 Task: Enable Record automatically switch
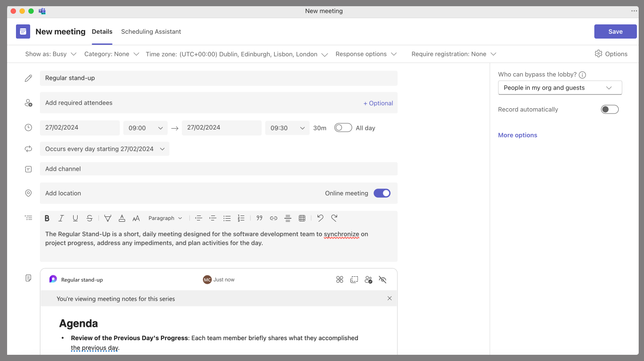[610, 109]
